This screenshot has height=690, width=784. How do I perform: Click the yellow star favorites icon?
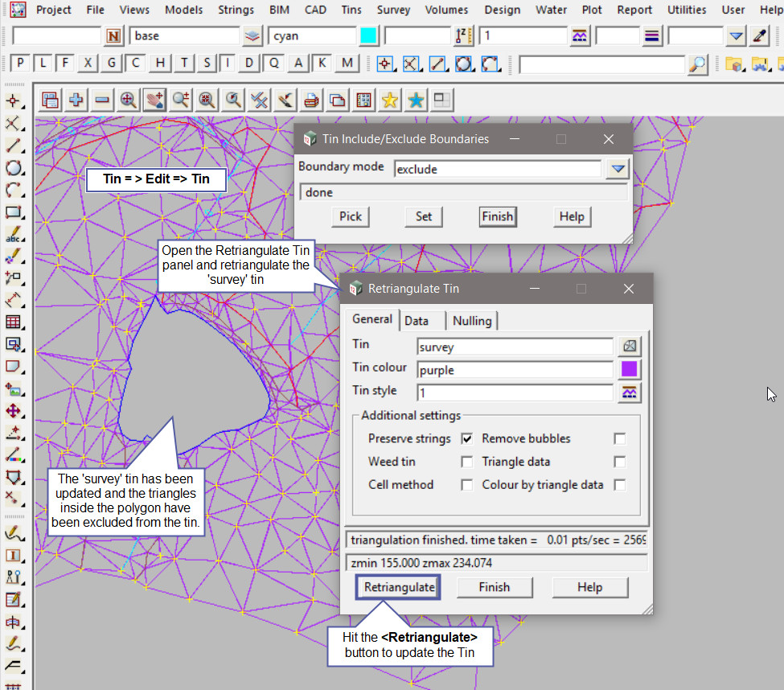click(x=390, y=100)
